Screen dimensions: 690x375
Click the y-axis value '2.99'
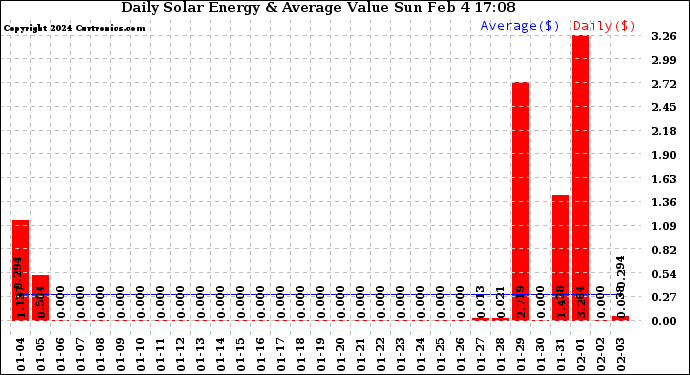pyautogui.click(x=664, y=60)
